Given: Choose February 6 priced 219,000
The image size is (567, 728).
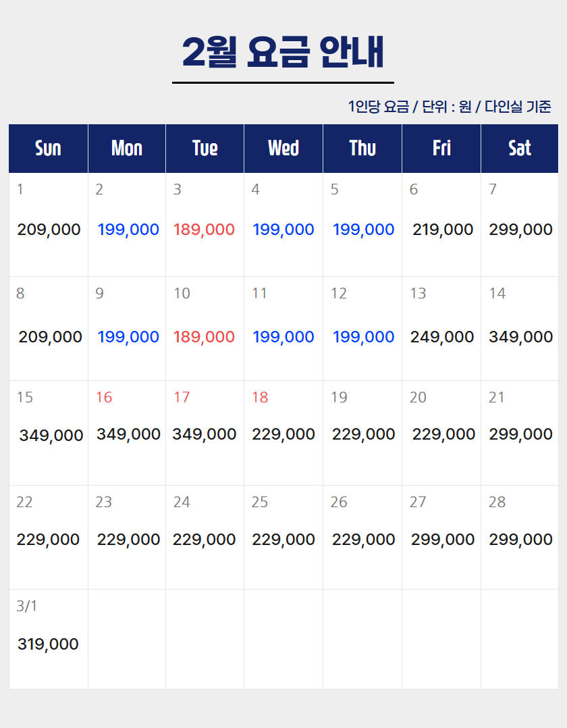Looking at the screenshot, I should 443,230.
